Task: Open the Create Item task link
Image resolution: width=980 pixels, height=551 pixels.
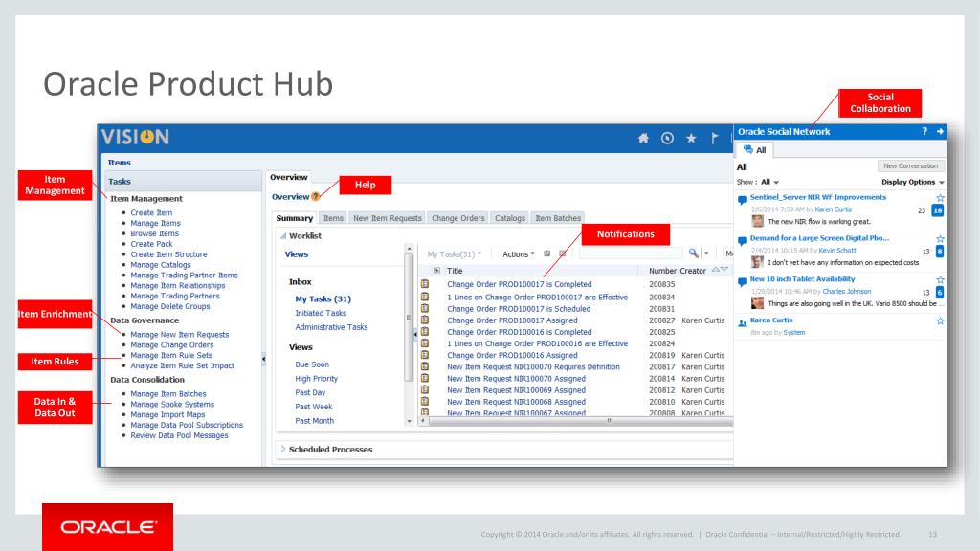Action: pos(151,212)
